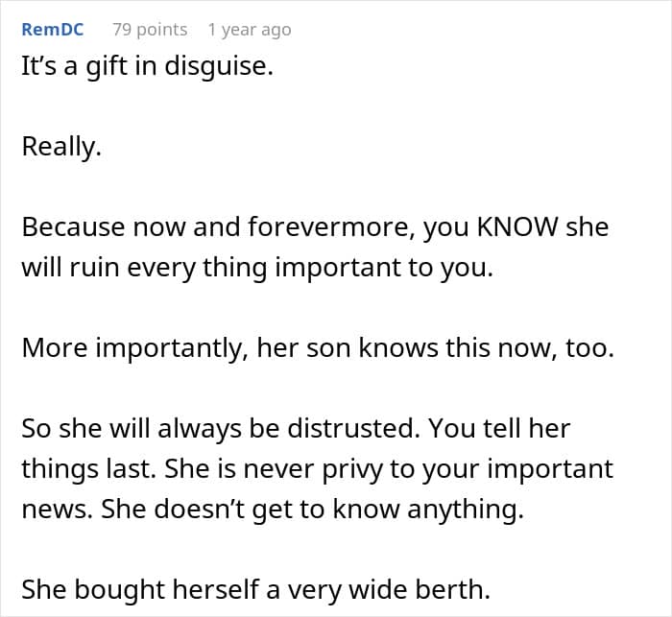672x617 pixels.
Task: Click the 1 year ago timestamp
Action: [x=250, y=30]
